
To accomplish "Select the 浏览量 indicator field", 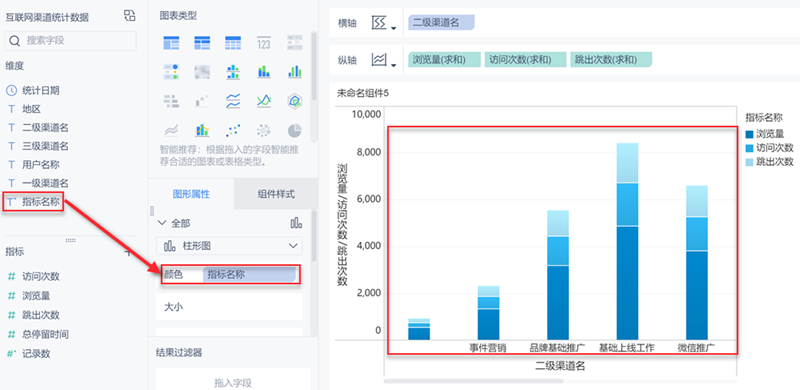I will pyautogui.click(x=36, y=296).
